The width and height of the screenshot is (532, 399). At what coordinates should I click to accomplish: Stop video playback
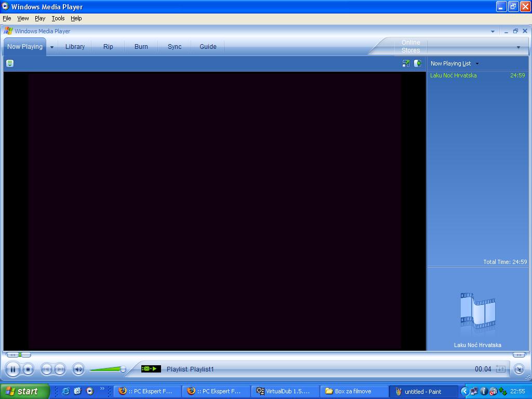[x=29, y=369]
